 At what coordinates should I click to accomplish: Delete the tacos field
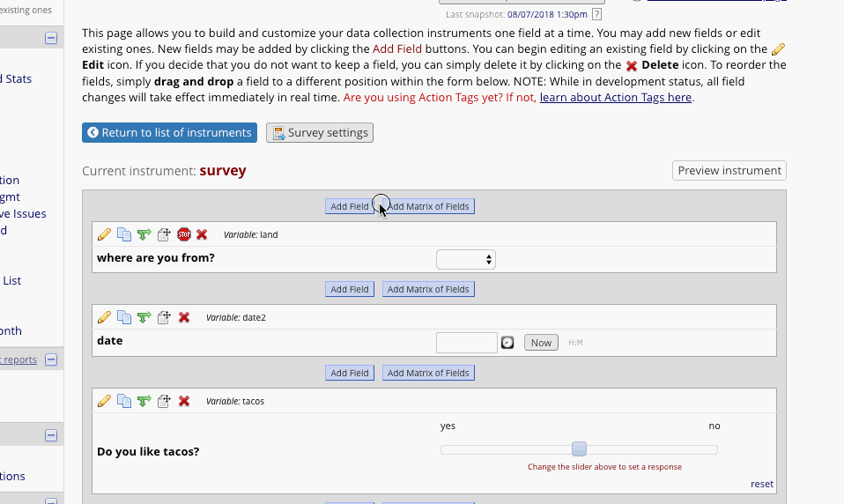[184, 401]
